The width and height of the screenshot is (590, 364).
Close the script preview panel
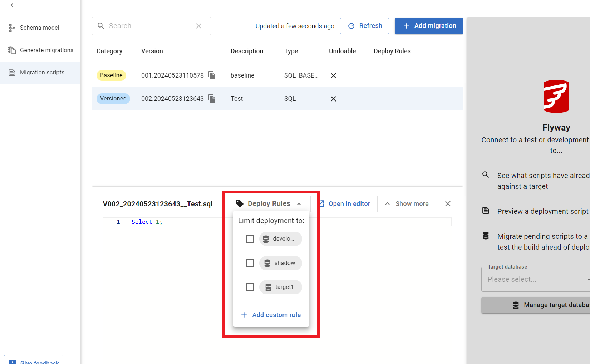click(x=448, y=204)
